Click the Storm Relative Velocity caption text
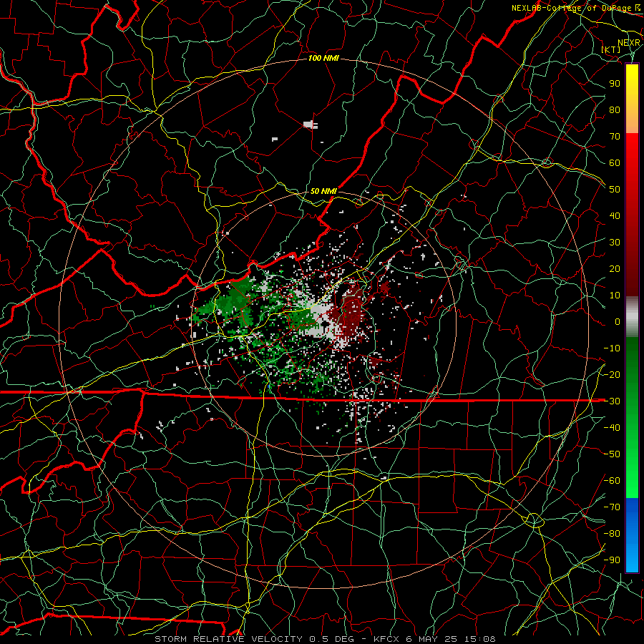The image size is (644, 644). [x=326, y=639]
